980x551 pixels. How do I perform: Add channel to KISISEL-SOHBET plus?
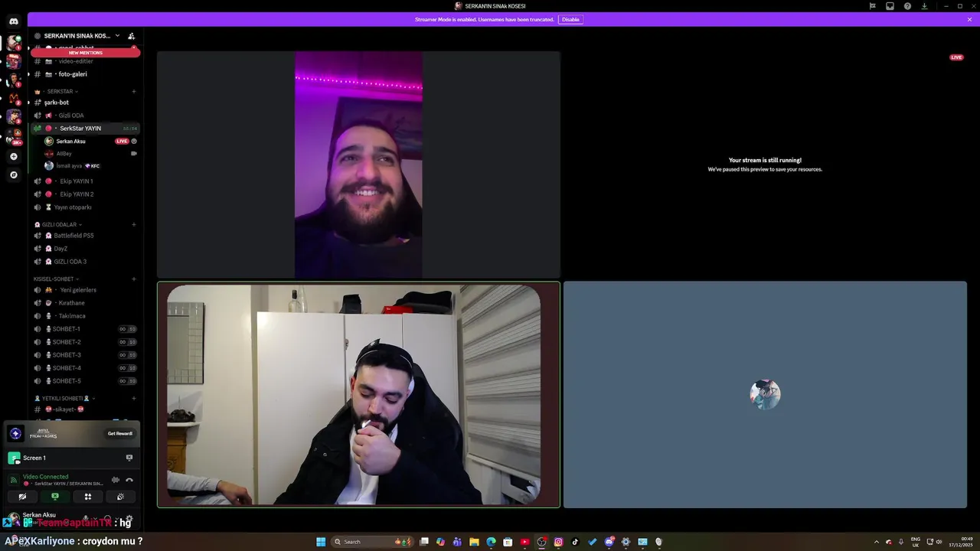[x=134, y=279]
